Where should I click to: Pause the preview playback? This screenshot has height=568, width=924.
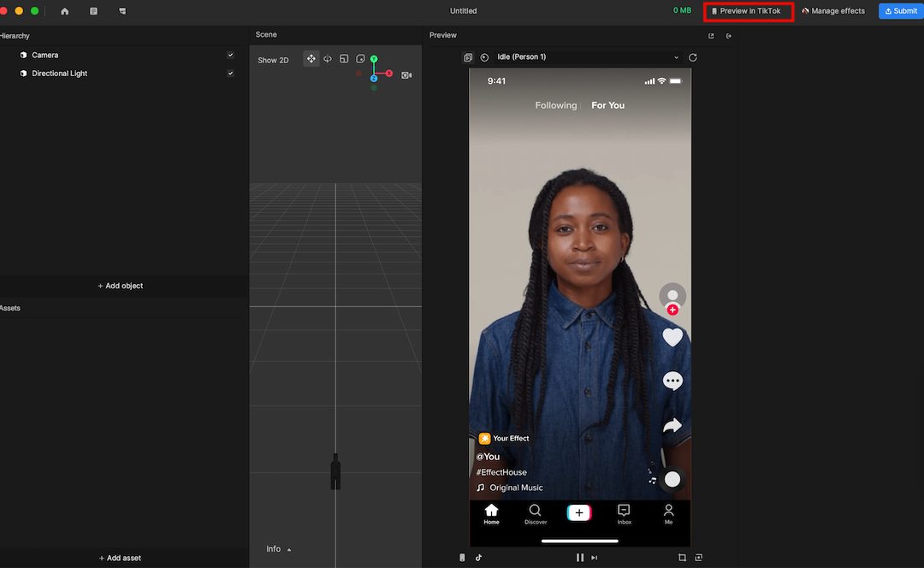(x=579, y=557)
